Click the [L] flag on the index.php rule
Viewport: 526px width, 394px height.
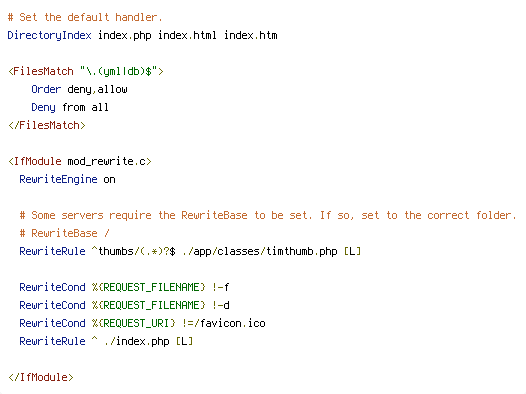[x=185, y=341]
